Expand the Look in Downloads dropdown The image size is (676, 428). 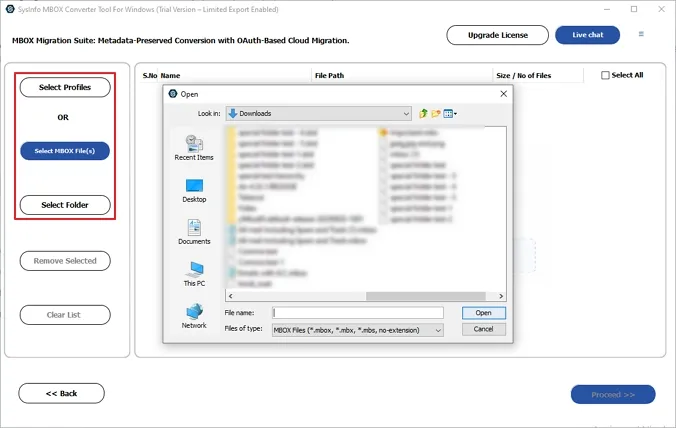click(319, 113)
